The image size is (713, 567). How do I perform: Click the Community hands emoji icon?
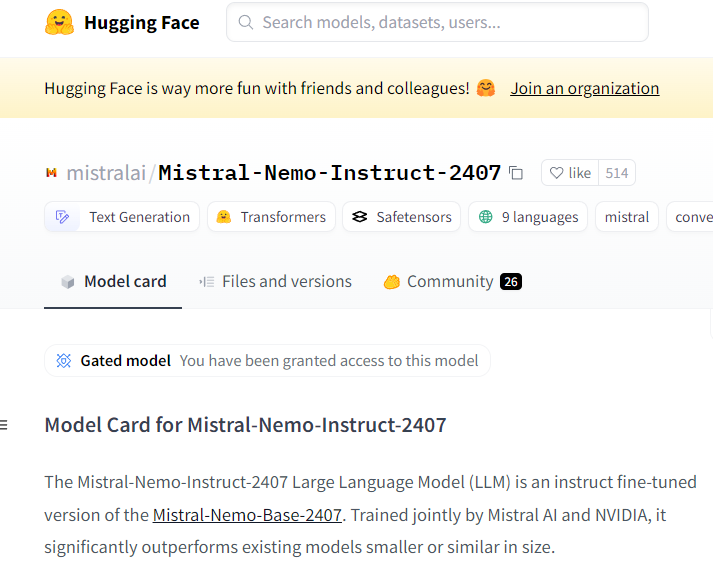pos(392,282)
